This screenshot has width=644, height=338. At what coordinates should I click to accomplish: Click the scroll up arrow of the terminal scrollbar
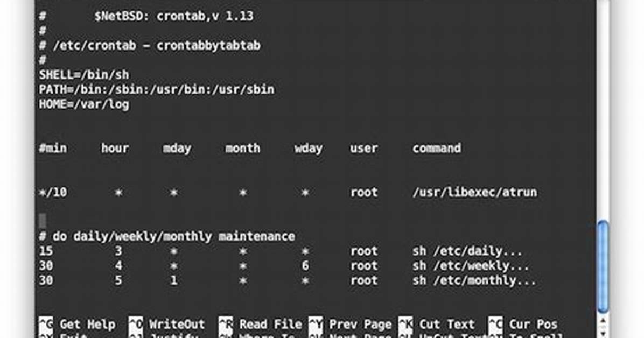pos(603,321)
